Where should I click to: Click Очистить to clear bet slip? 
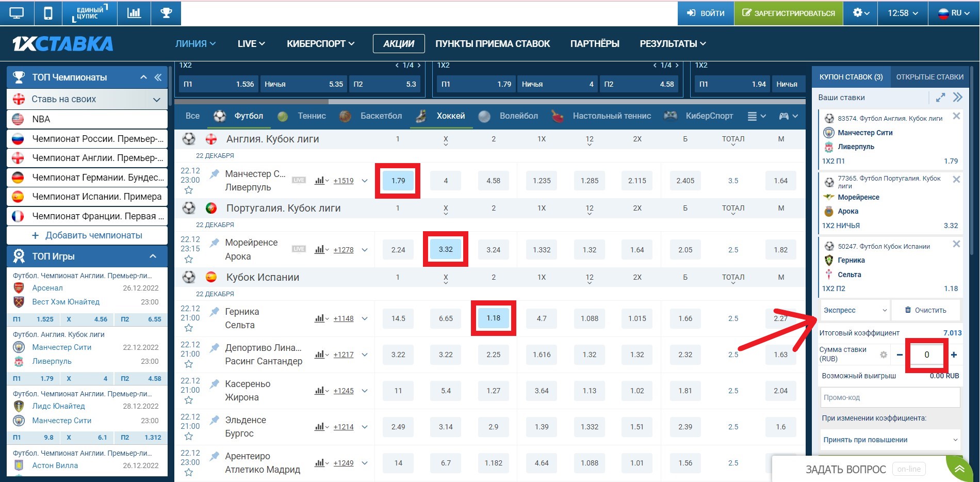[926, 310]
